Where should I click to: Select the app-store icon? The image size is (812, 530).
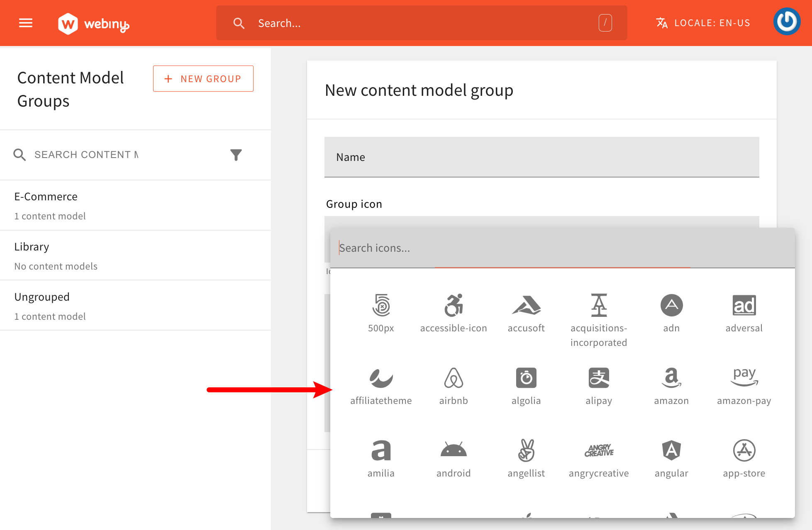(x=744, y=451)
